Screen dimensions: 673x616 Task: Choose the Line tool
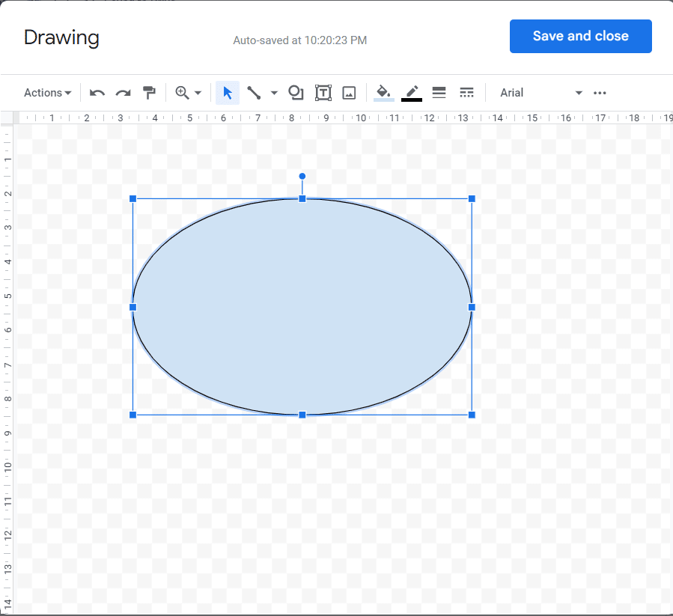click(254, 93)
